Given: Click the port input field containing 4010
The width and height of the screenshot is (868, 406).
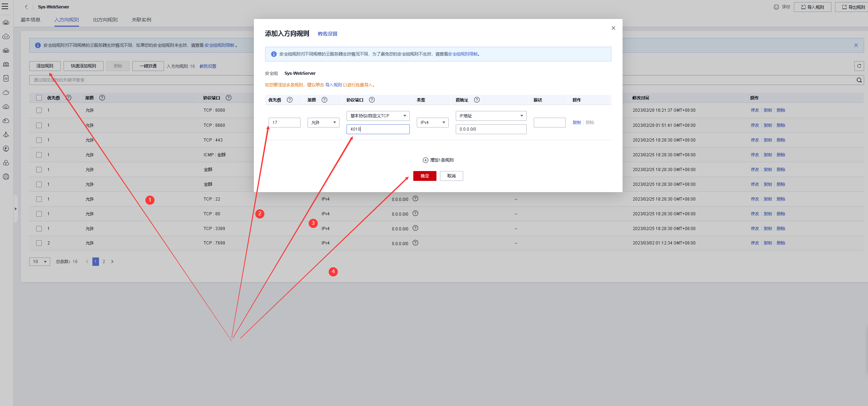Looking at the screenshot, I should [x=378, y=129].
